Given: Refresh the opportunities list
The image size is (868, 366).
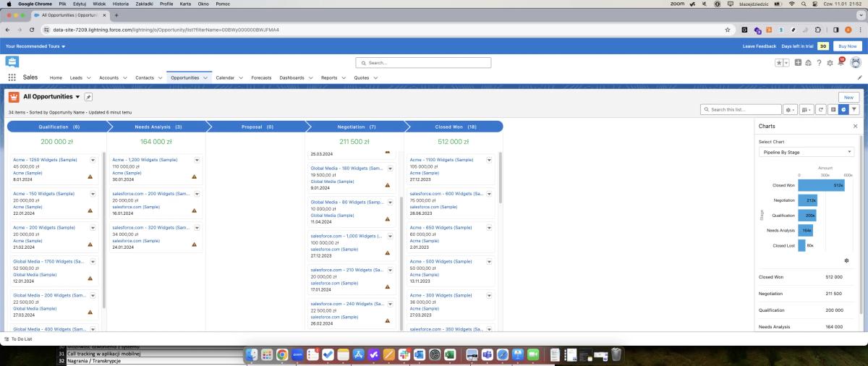Looking at the screenshot, I should (820, 109).
